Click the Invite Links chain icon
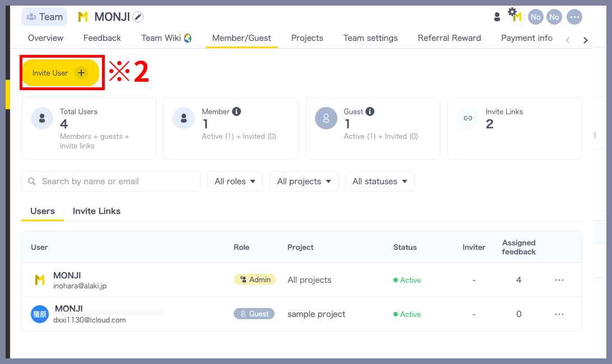 467,118
